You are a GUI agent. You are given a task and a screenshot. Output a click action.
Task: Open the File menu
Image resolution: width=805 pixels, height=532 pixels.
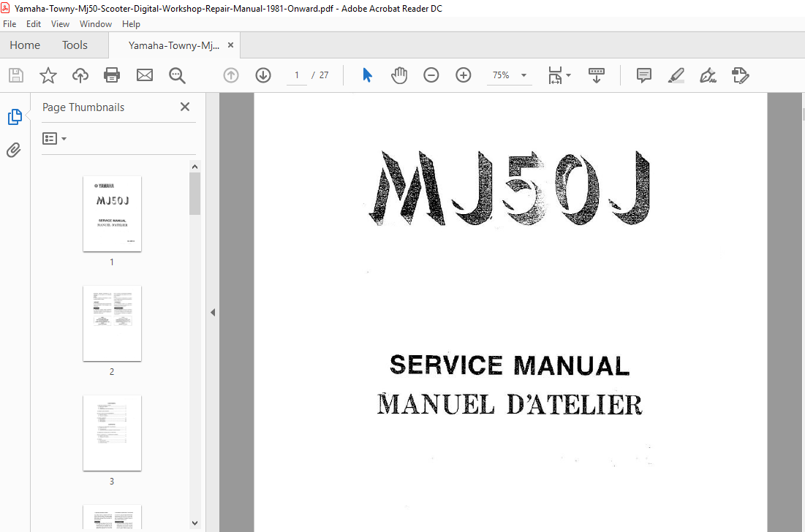click(x=10, y=24)
